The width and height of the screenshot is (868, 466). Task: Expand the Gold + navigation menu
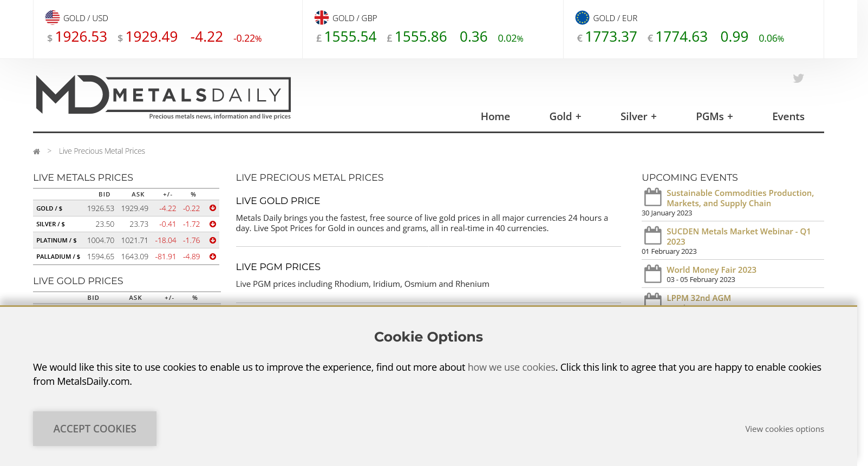click(565, 116)
